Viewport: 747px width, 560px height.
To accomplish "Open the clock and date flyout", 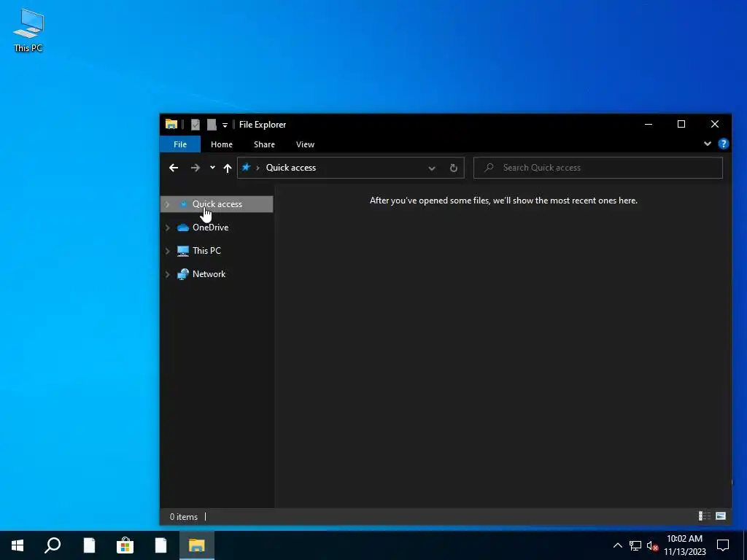I will point(685,545).
